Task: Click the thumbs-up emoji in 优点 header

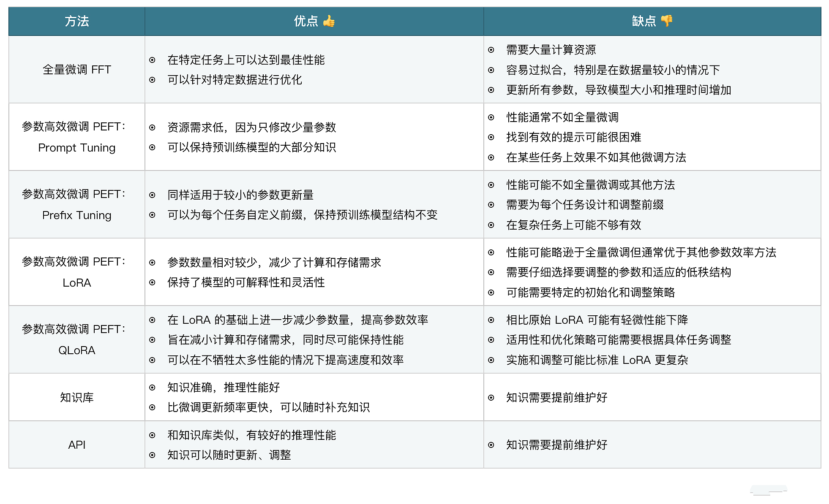Action: tap(329, 21)
